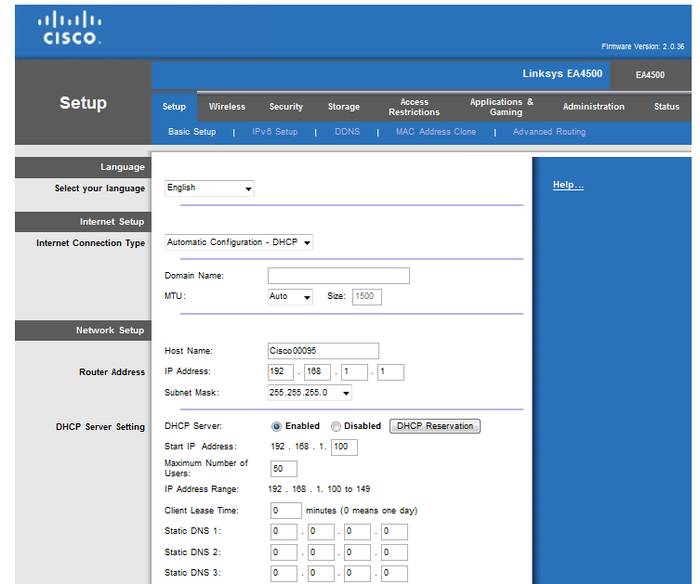Image resolution: width=700 pixels, height=584 pixels.
Task: Click the first Static DNS 1 octet field
Action: coord(283,532)
